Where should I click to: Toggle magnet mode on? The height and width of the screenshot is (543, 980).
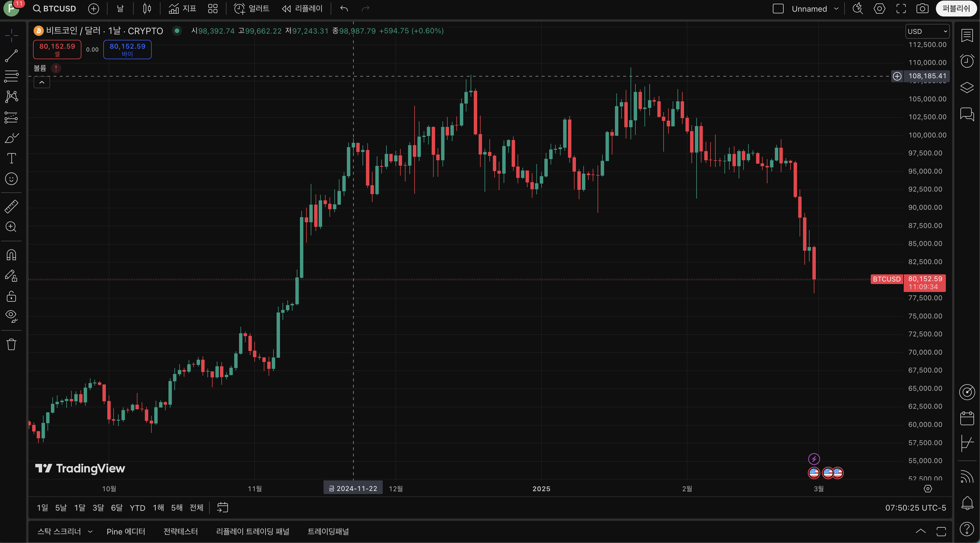[x=11, y=255]
